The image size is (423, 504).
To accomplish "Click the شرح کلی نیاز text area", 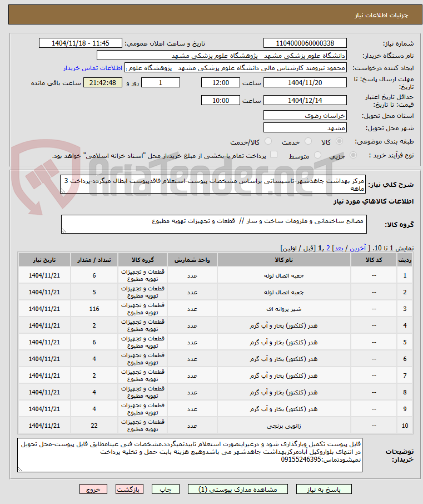I will 213,185.
